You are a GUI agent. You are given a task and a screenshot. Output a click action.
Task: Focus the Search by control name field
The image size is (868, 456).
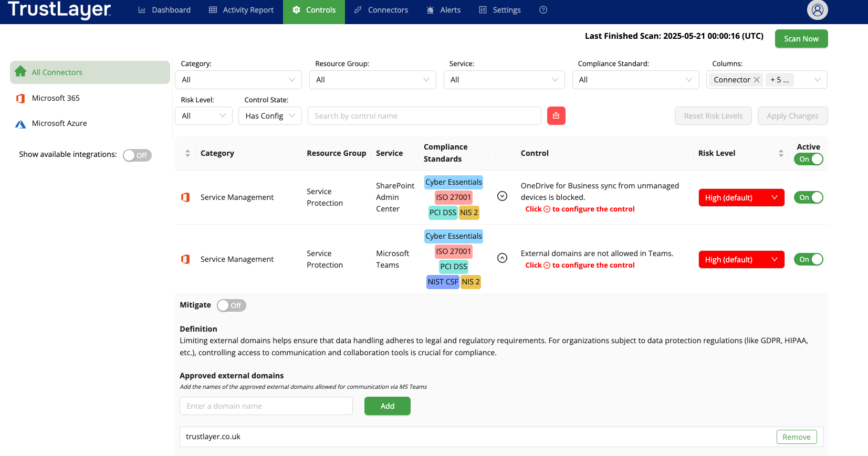coord(424,116)
